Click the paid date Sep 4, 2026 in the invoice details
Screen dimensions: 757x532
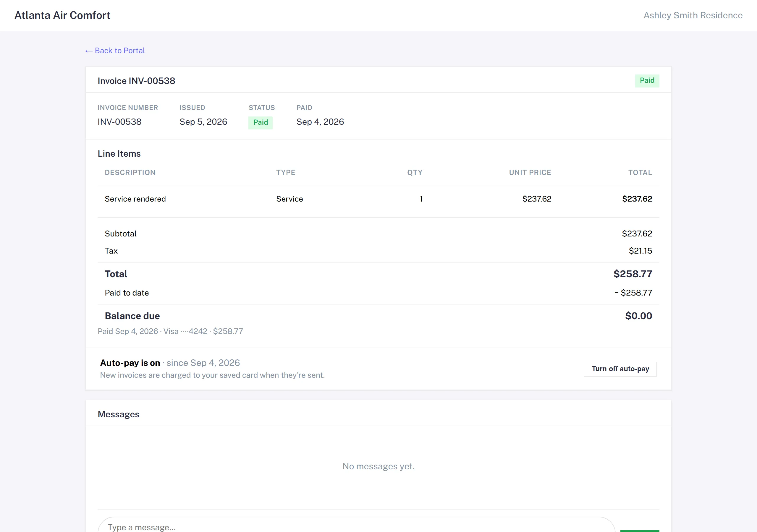(x=320, y=122)
